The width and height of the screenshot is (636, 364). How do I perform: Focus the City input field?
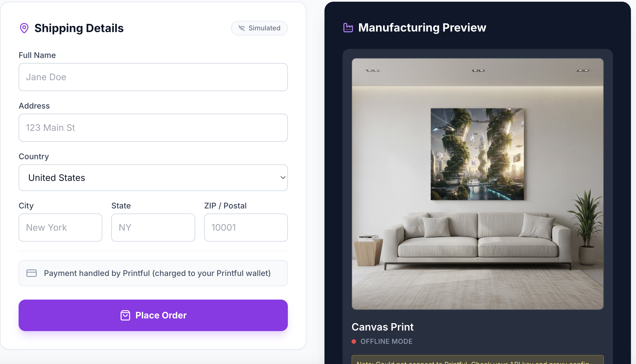click(x=61, y=228)
